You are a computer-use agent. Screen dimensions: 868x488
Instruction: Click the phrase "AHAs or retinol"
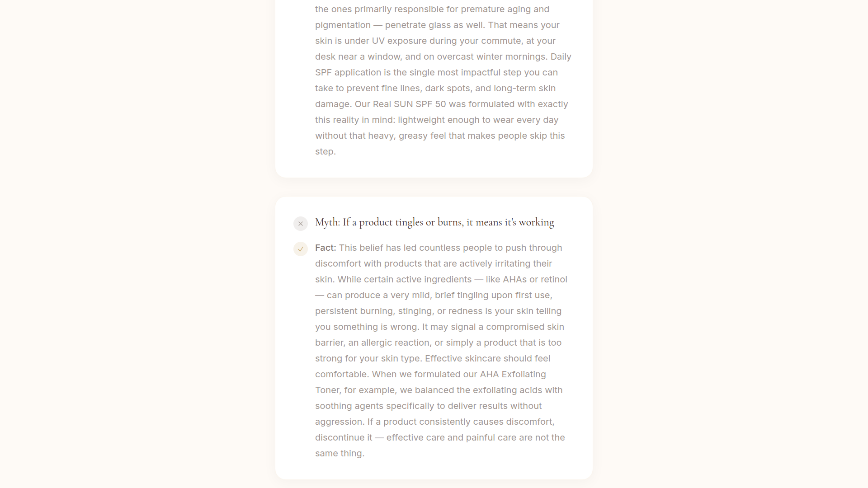coord(535,279)
